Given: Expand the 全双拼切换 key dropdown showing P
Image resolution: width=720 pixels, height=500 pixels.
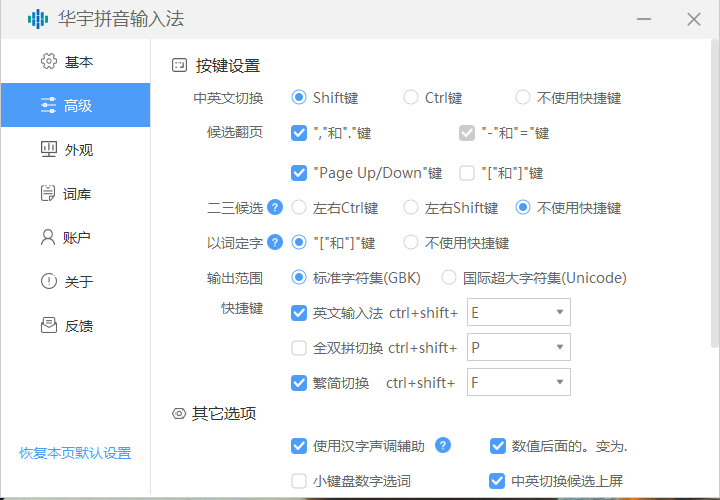Looking at the screenshot, I should [519, 348].
